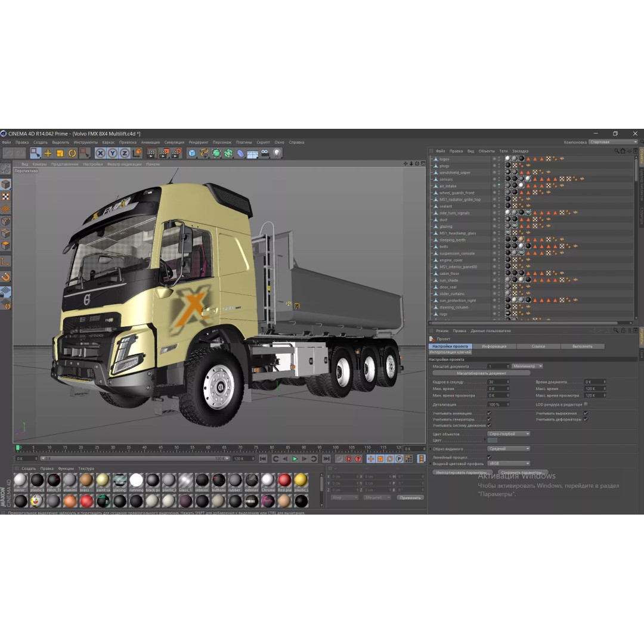Go to end of animation
This screenshot has width=644, height=644.
click(326, 459)
